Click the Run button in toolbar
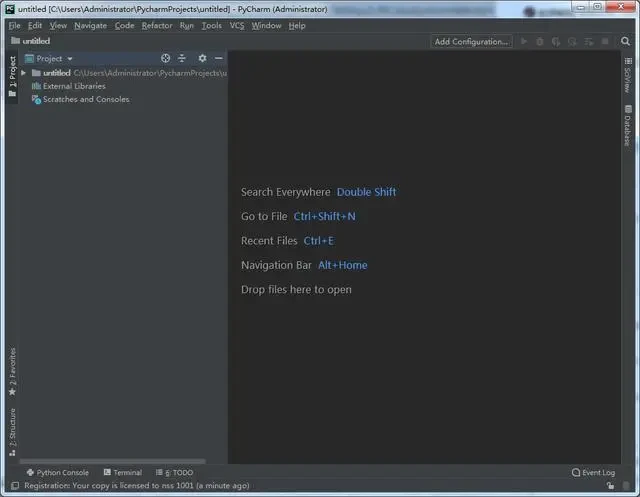 click(x=523, y=41)
